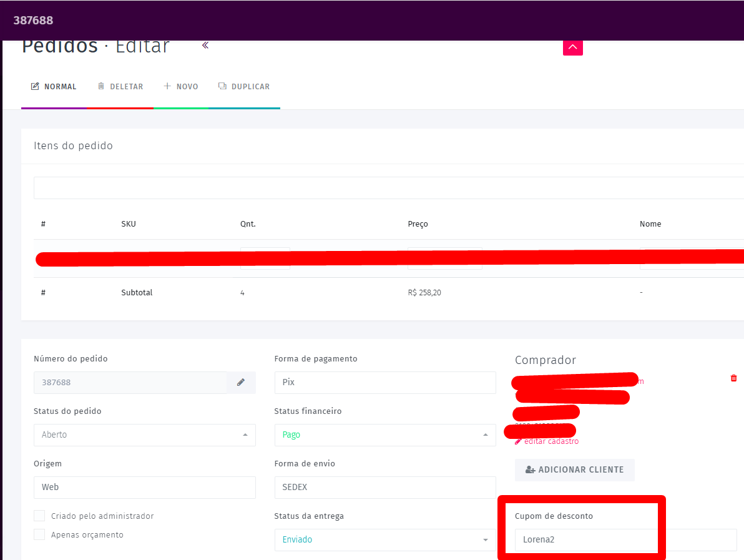Click the Nome column header
This screenshot has height=560, width=744.
[x=650, y=224]
